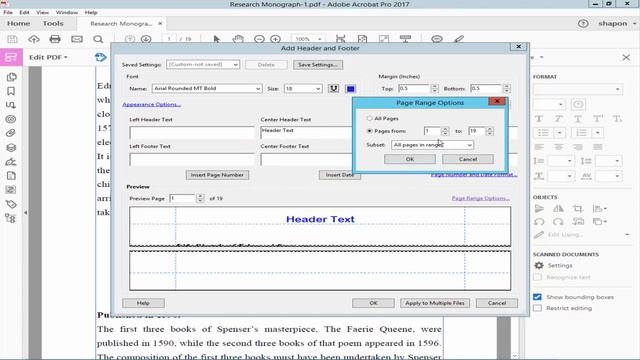Expand the Edit PDF dropdown
This screenshot has width=640, height=360.
click(x=48, y=57)
